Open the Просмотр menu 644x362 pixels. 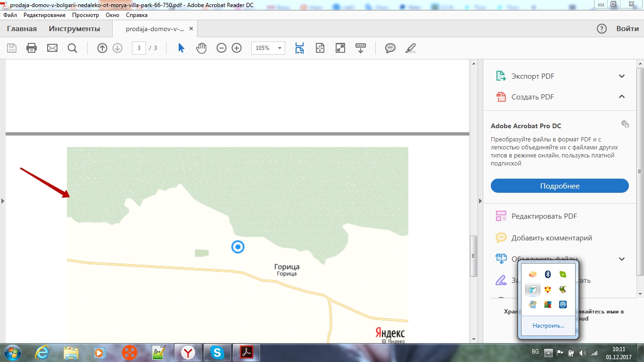click(x=86, y=15)
